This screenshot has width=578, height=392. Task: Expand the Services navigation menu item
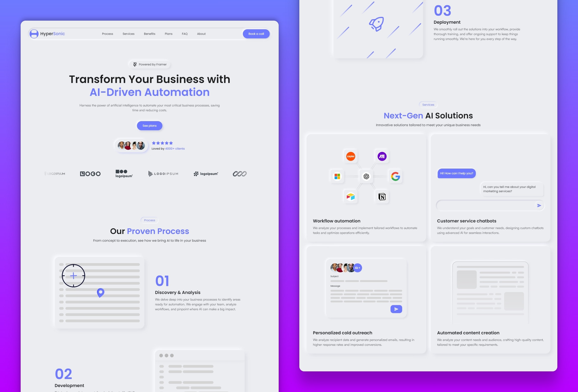coord(128,34)
